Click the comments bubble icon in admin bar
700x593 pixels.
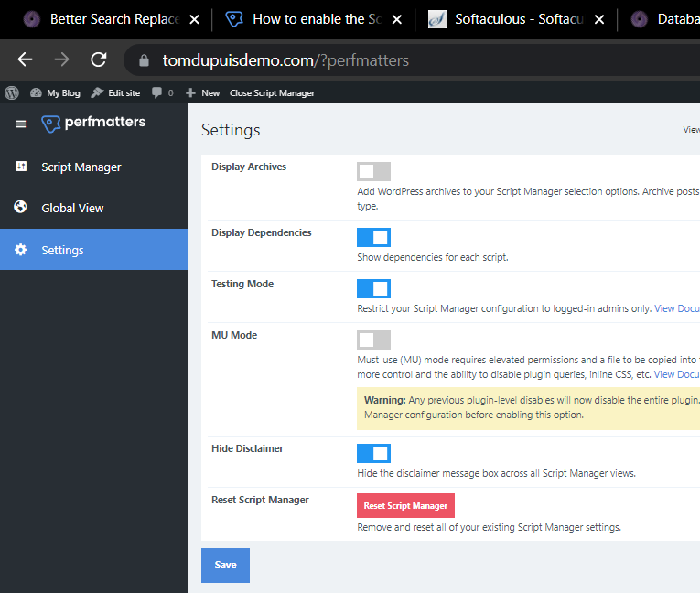click(157, 92)
